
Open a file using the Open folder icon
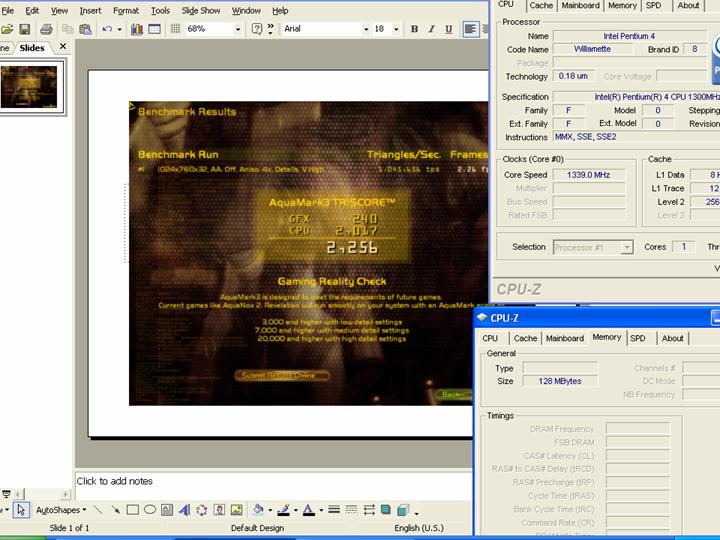click(x=6, y=29)
